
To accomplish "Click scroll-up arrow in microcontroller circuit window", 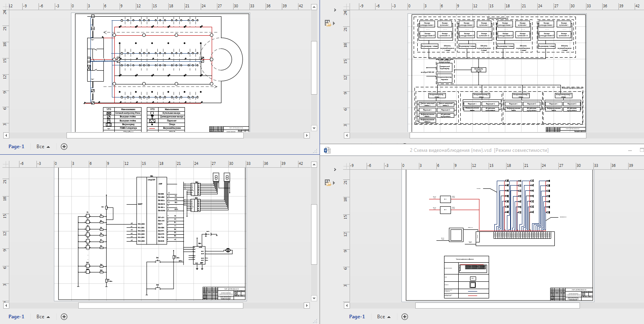I will [x=314, y=164].
